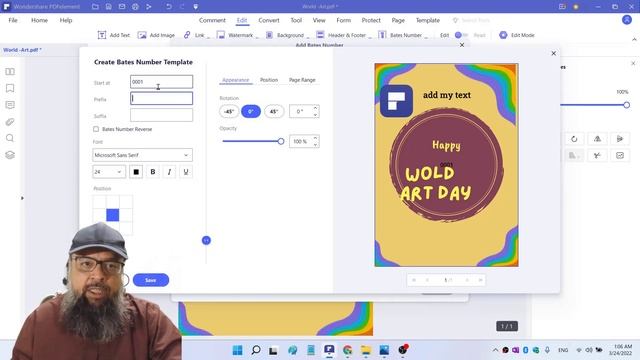Screen dimensions: 640x360
Task: Open the Microsoft Sans Serif font dropdown
Action: pyautogui.click(x=142, y=155)
